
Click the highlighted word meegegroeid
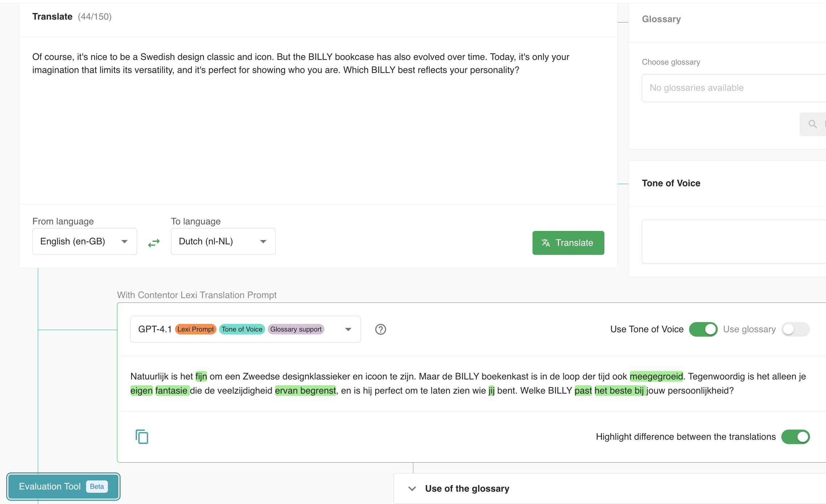coord(656,377)
